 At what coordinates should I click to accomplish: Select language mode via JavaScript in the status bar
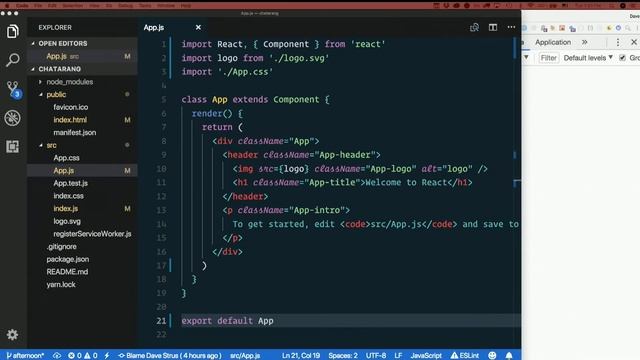(426, 356)
